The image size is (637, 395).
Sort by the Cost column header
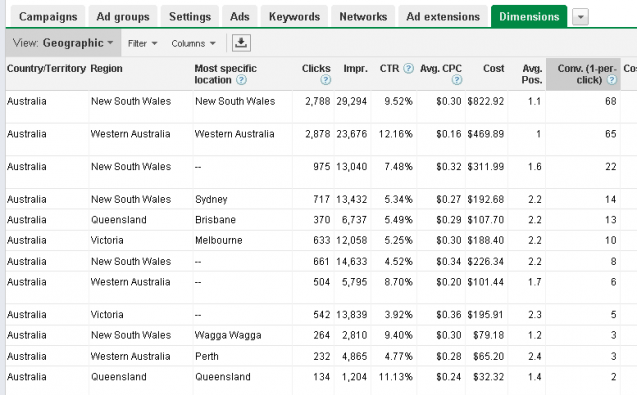tap(494, 68)
